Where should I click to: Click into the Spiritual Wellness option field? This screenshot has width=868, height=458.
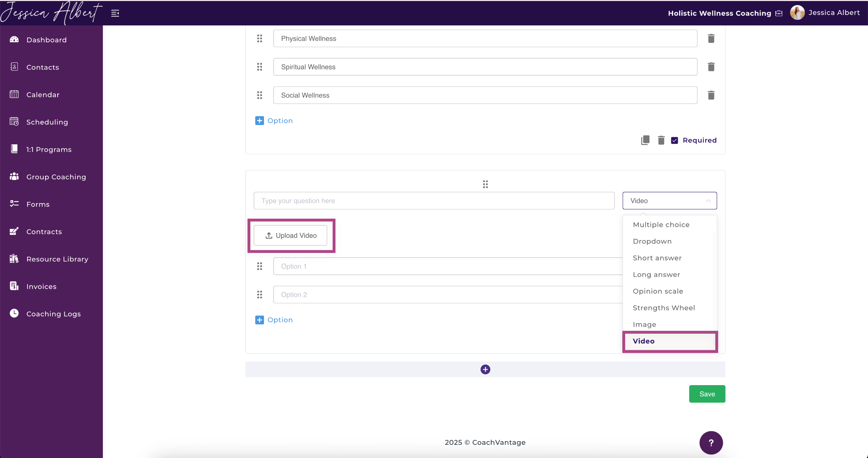(485, 67)
